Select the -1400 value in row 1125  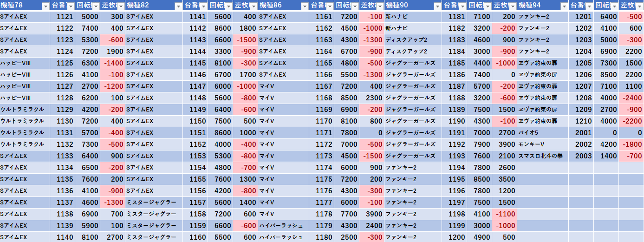pos(113,63)
